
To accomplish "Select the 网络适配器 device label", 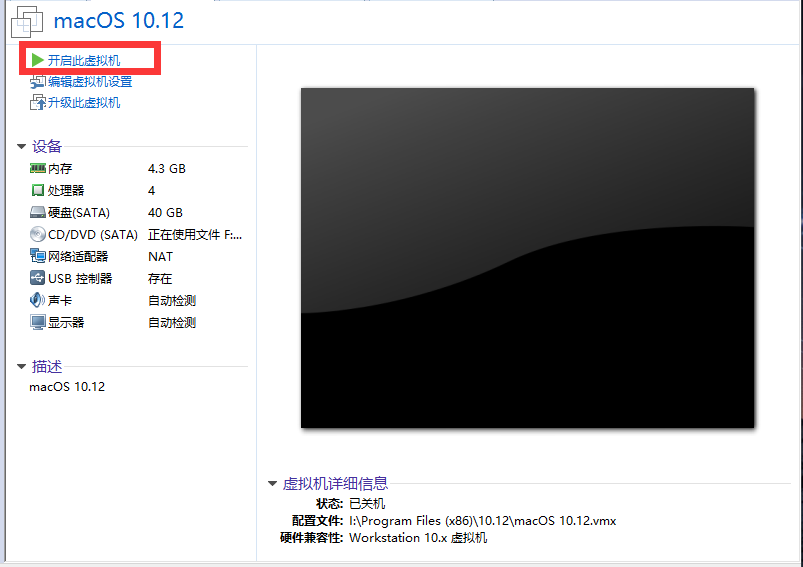I will tap(78, 257).
